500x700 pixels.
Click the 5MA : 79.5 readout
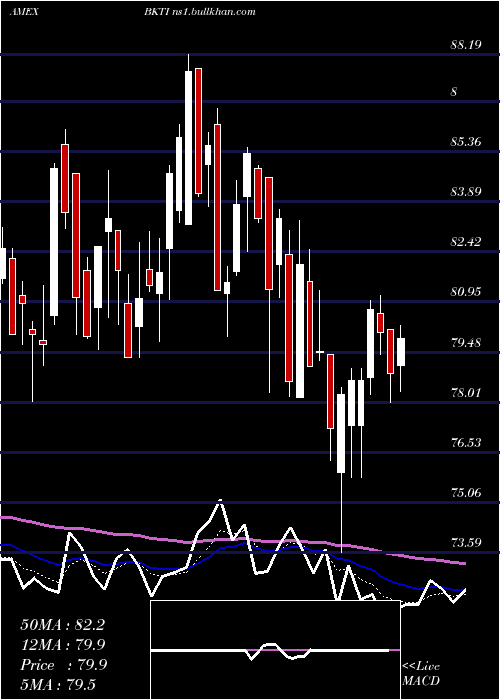58,684
